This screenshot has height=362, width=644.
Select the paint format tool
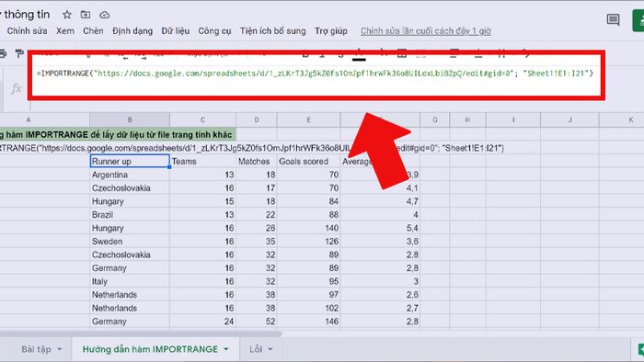(x=19, y=53)
